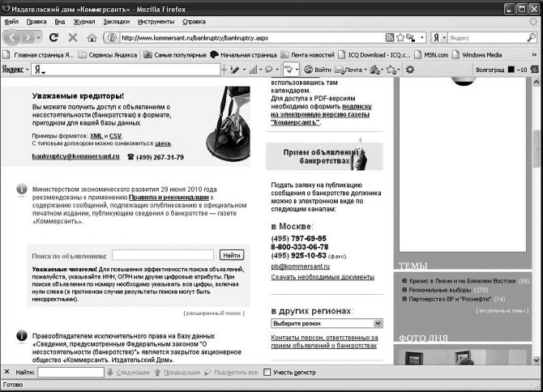Open Правила и рекомендации link

pos(169,197)
